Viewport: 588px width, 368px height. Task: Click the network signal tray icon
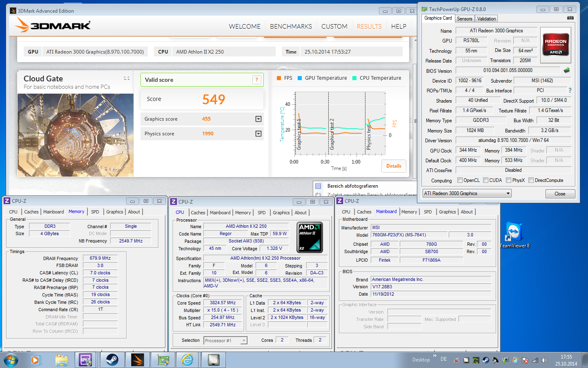tap(535, 360)
